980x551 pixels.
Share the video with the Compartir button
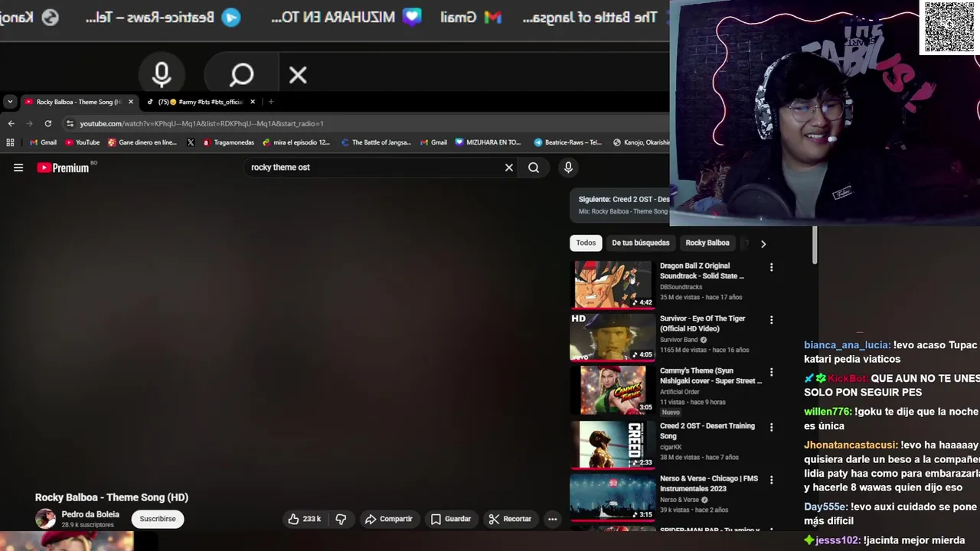coord(389,519)
